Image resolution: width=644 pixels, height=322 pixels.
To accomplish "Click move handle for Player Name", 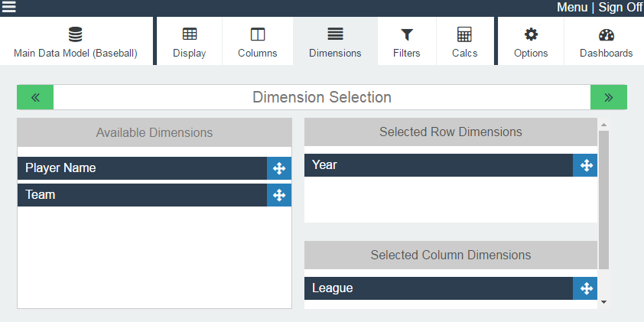I will point(279,168).
